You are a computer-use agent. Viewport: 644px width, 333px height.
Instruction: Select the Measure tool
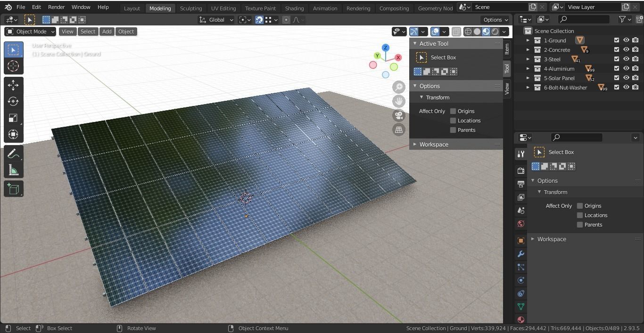[13, 170]
